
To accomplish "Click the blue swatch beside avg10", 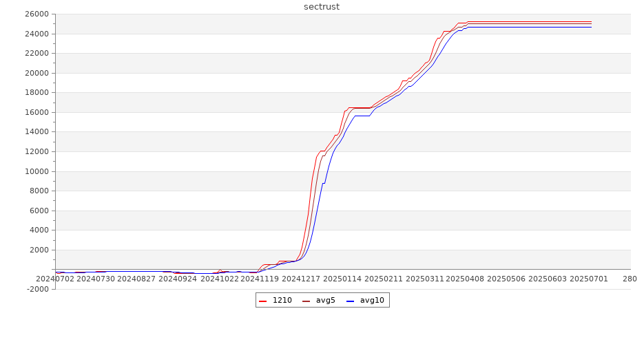I will tap(350, 301).
